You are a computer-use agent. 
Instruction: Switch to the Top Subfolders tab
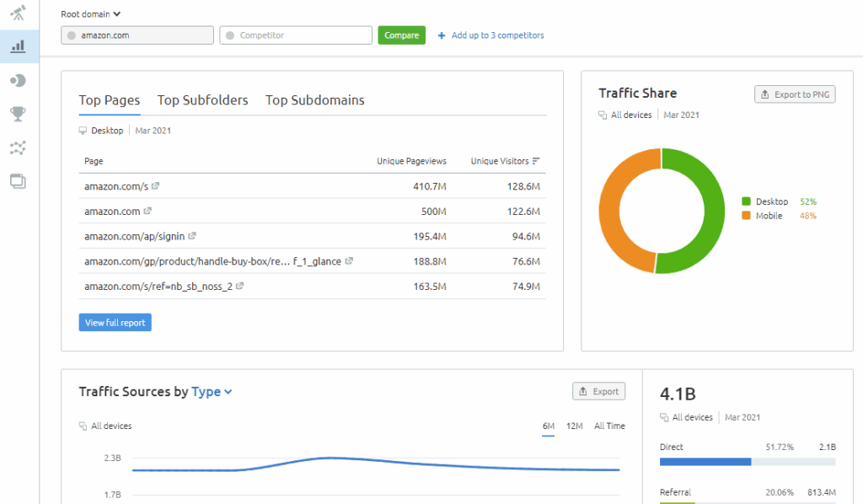click(x=202, y=100)
